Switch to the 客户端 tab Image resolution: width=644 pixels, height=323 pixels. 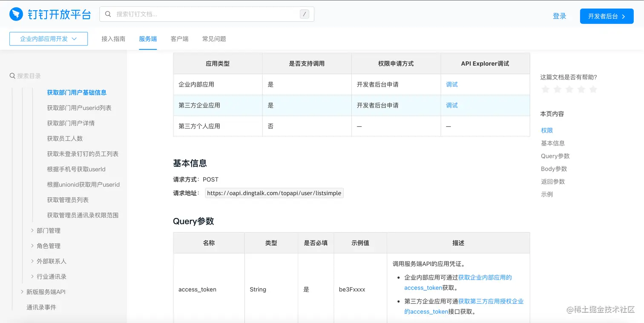[x=180, y=39]
